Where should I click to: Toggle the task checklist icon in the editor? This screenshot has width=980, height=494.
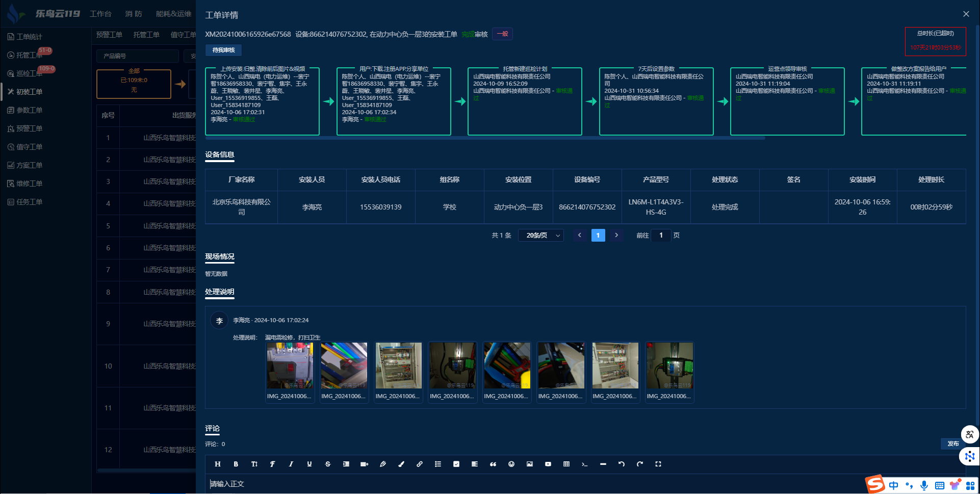456,464
